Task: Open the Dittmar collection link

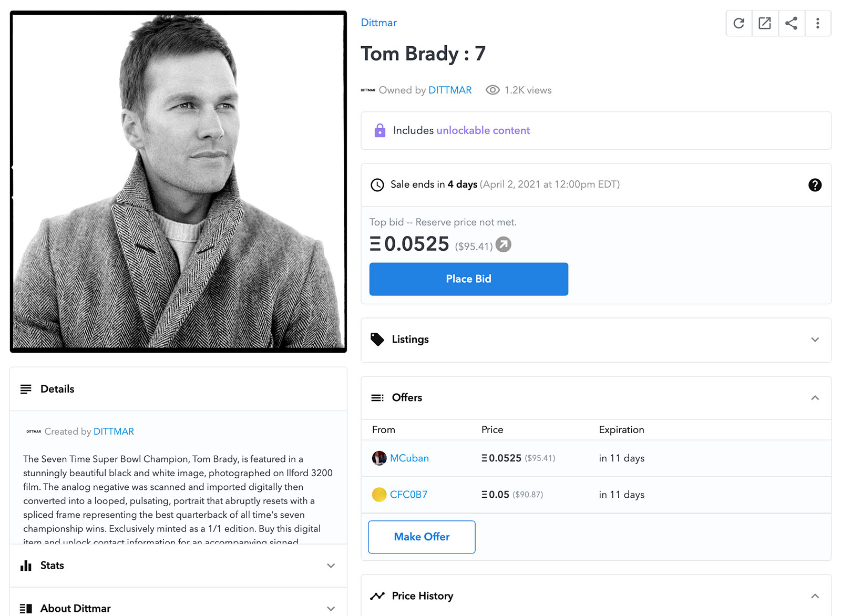Action: coord(378,23)
